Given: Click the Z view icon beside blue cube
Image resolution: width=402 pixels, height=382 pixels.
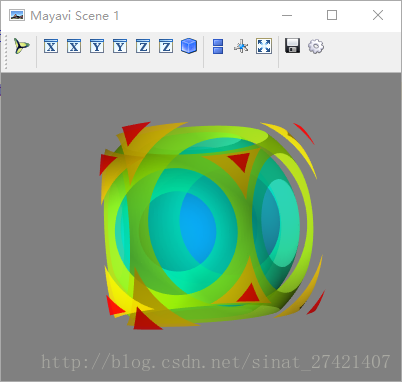Looking at the screenshot, I should 166,46.
